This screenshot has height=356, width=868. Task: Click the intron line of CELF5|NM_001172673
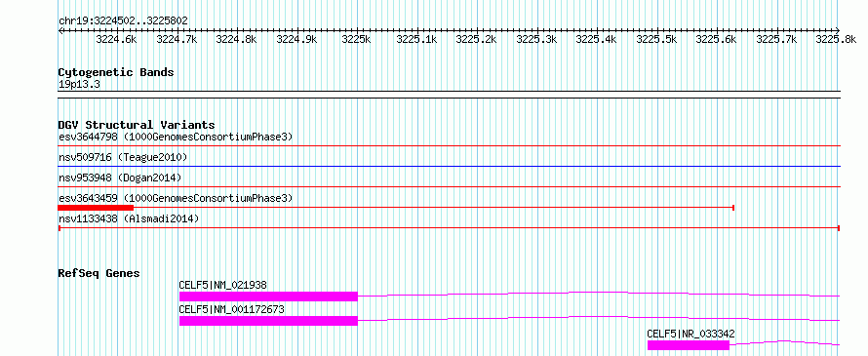coord(599,318)
